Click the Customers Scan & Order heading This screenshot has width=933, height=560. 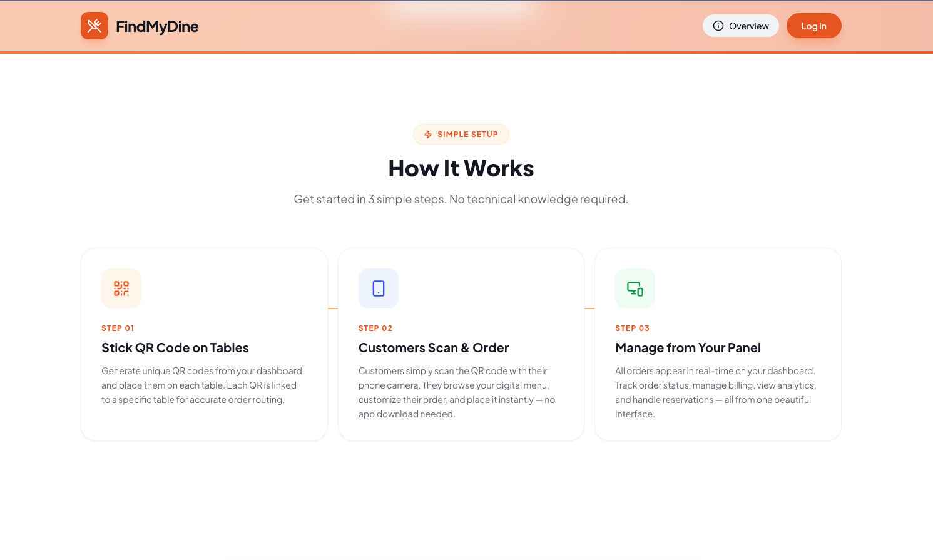tap(434, 347)
